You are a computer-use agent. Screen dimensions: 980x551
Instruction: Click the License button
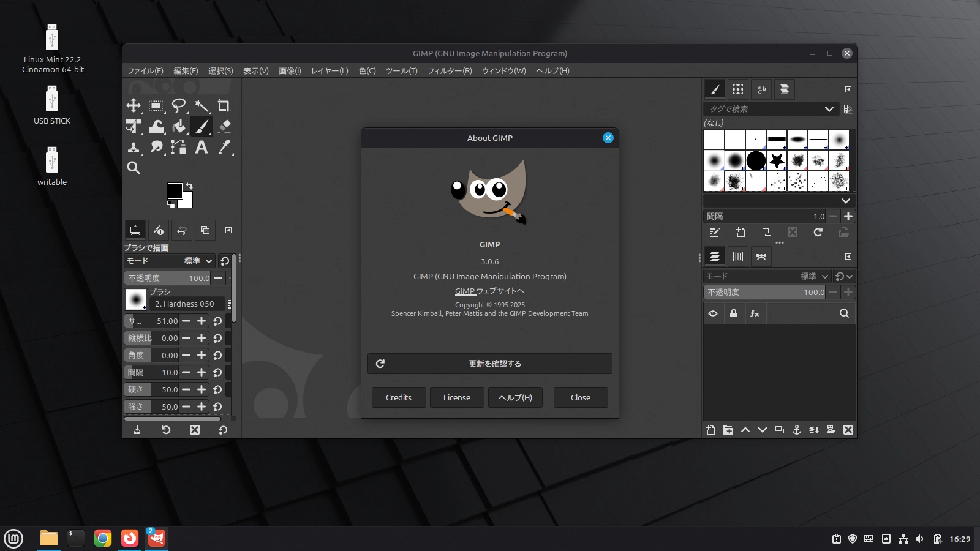[457, 397]
